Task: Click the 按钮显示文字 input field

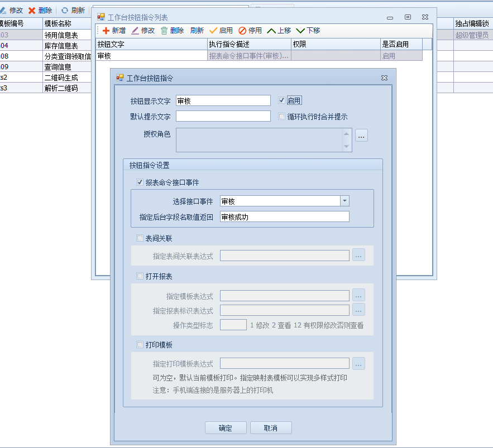Action: click(223, 100)
